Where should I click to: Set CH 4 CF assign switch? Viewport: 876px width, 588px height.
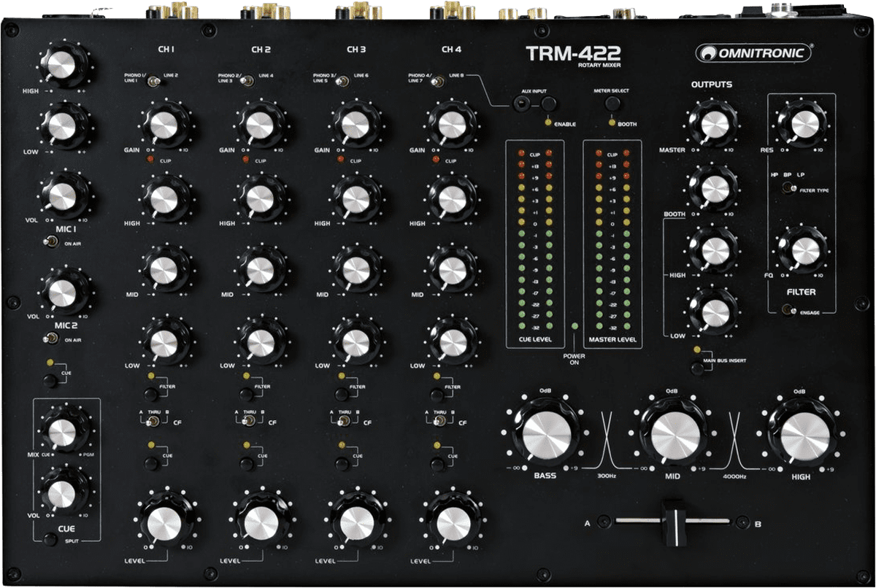(x=438, y=422)
